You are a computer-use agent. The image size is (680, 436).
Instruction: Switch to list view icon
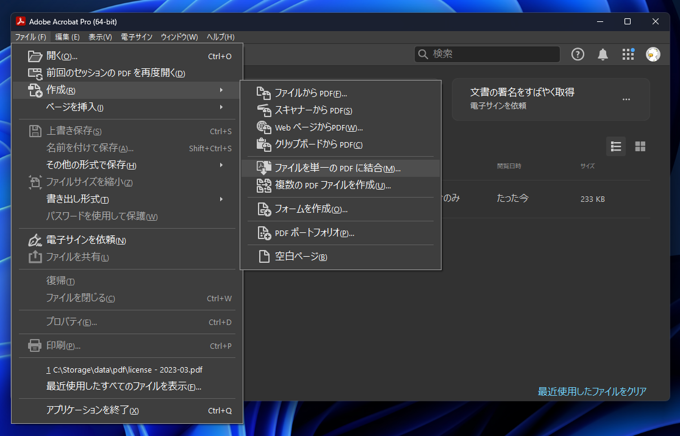point(616,147)
